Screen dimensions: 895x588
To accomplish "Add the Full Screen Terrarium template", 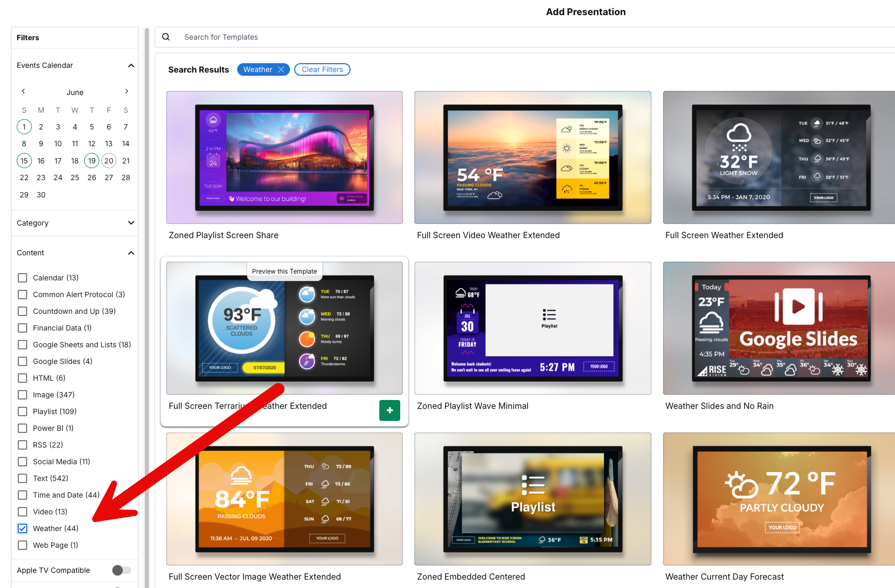I will click(x=389, y=410).
